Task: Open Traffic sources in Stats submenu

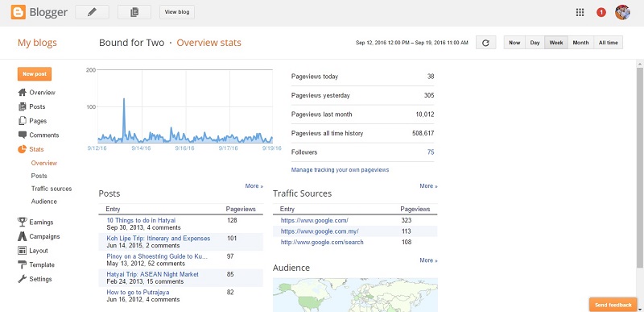Action: pyautogui.click(x=52, y=189)
